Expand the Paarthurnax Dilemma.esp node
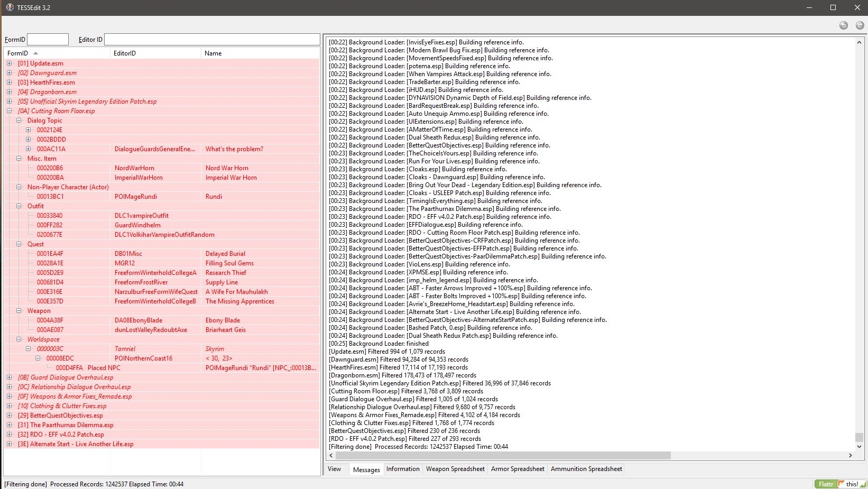Screen dimensions: 868x489 10,425
